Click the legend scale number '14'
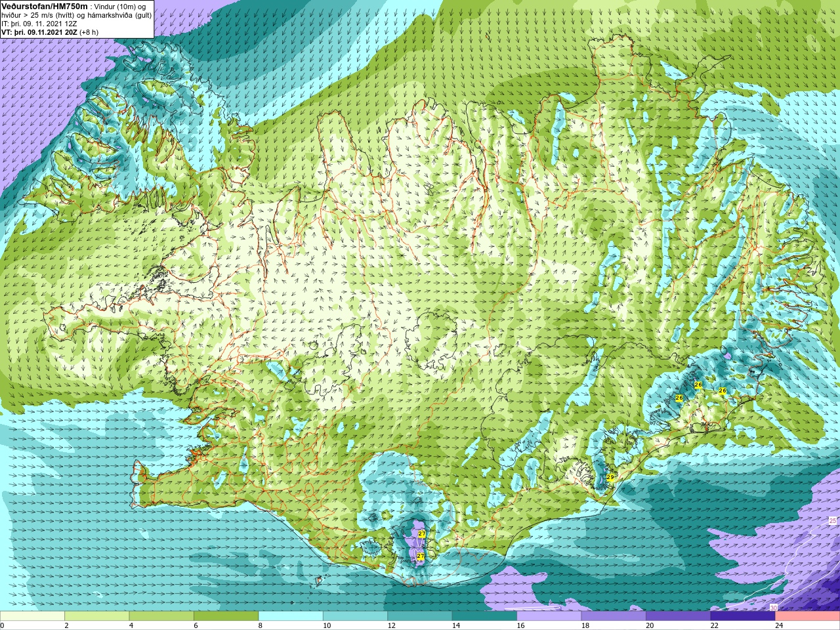840x630 pixels. point(455,625)
